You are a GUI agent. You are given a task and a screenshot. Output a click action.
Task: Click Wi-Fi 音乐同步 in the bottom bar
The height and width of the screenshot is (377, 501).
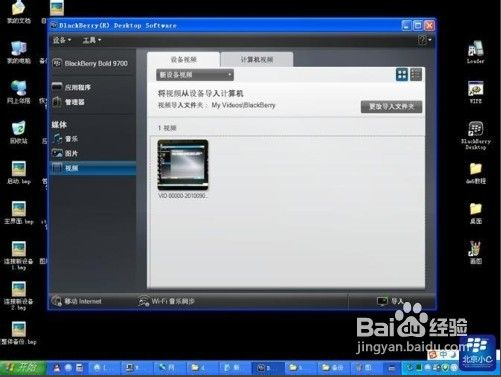pos(166,301)
